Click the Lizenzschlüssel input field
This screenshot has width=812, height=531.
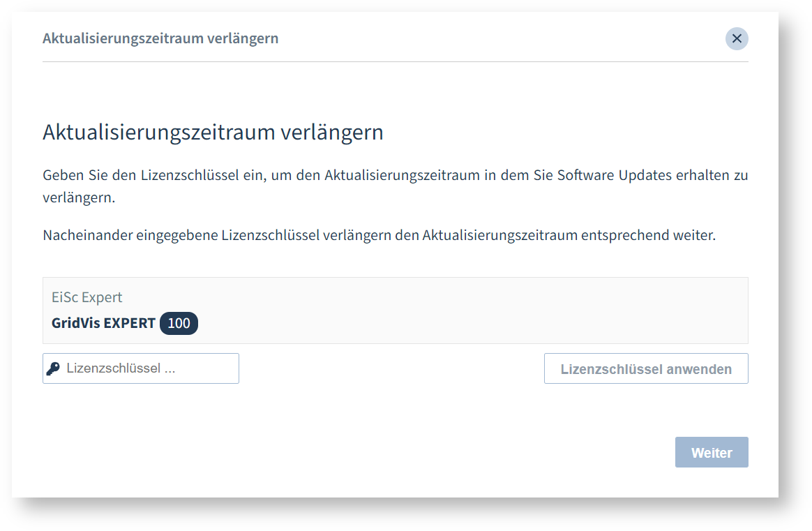[x=141, y=368]
